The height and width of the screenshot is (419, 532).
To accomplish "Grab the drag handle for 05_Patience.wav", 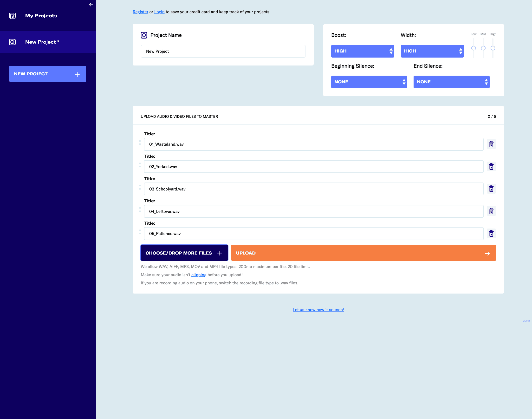I will pos(140,232).
